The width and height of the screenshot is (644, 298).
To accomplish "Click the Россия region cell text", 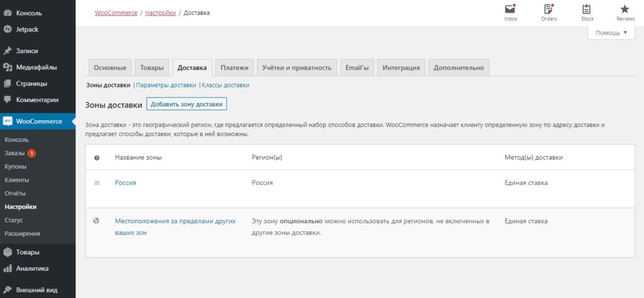I will [x=262, y=183].
